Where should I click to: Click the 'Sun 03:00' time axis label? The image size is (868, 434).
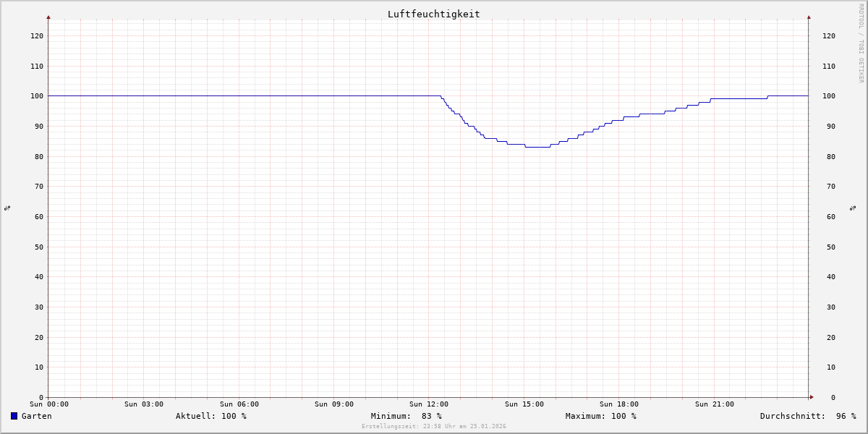[x=144, y=404]
